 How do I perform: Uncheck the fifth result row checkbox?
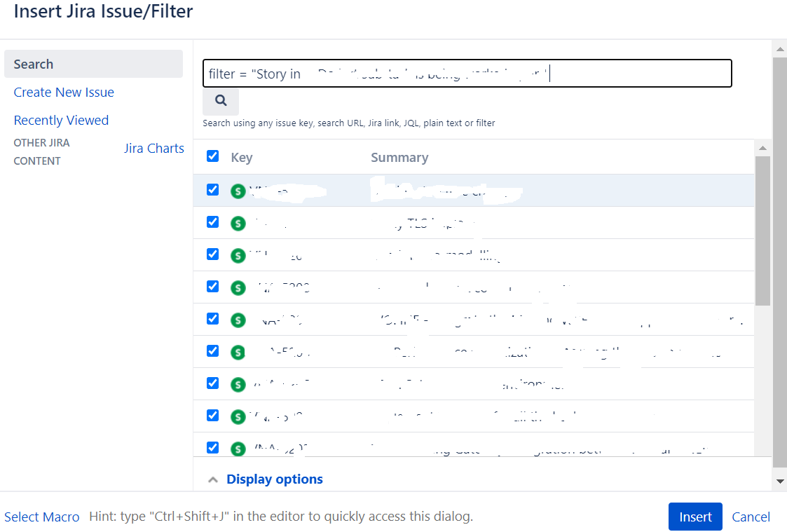tap(213, 319)
